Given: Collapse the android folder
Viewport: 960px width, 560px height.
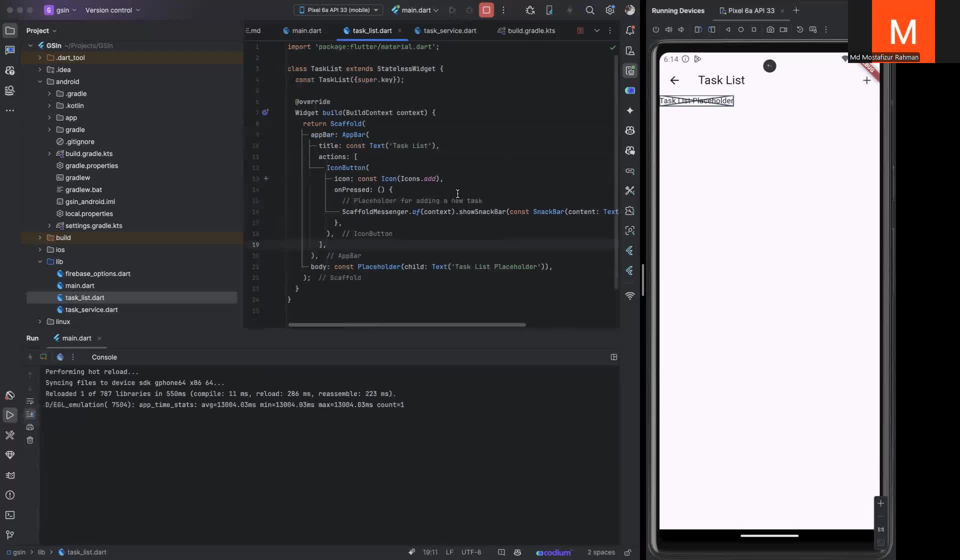Looking at the screenshot, I should (x=40, y=81).
